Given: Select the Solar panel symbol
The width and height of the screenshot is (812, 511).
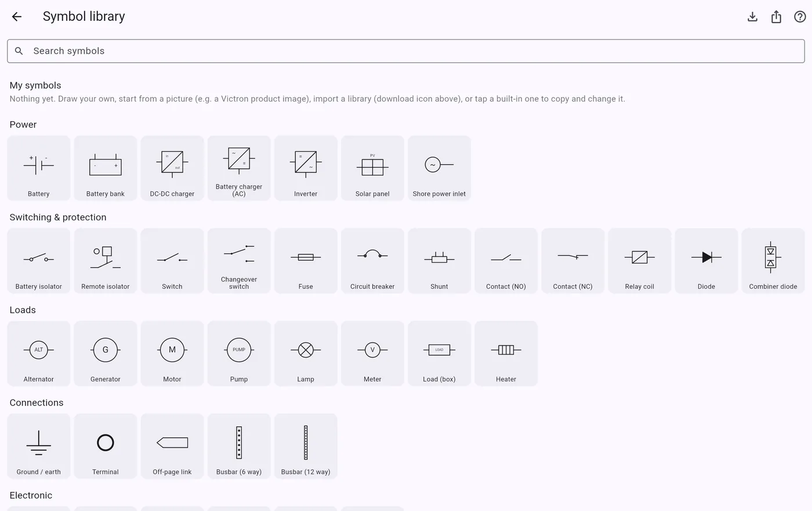Looking at the screenshot, I should (x=372, y=168).
